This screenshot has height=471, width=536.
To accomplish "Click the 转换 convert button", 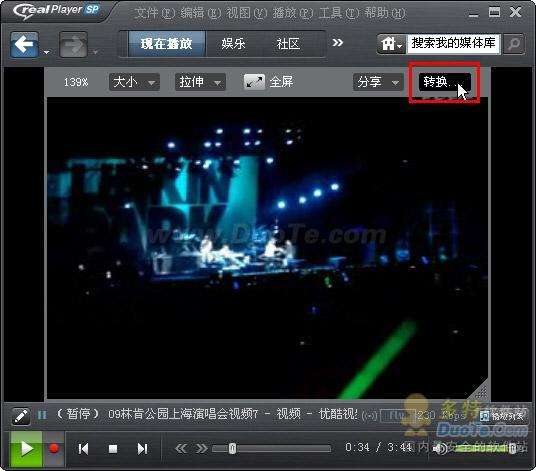I will [444, 82].
